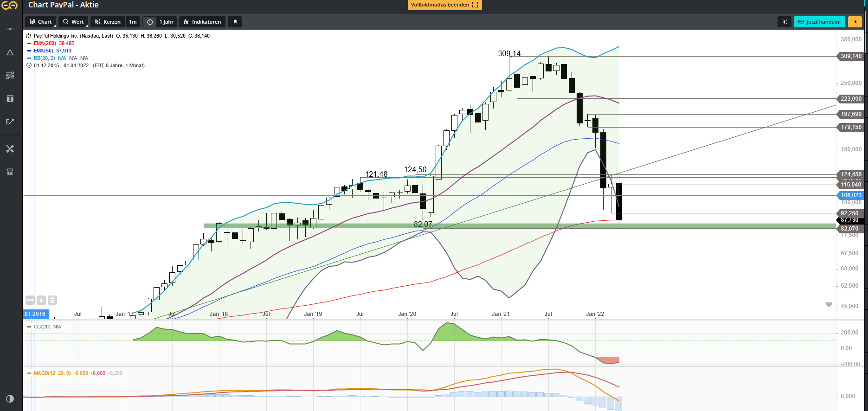Screen dimensions: 868x411
Task: Click the 01.2016 date marker on time axis
Action: [35, 314]
